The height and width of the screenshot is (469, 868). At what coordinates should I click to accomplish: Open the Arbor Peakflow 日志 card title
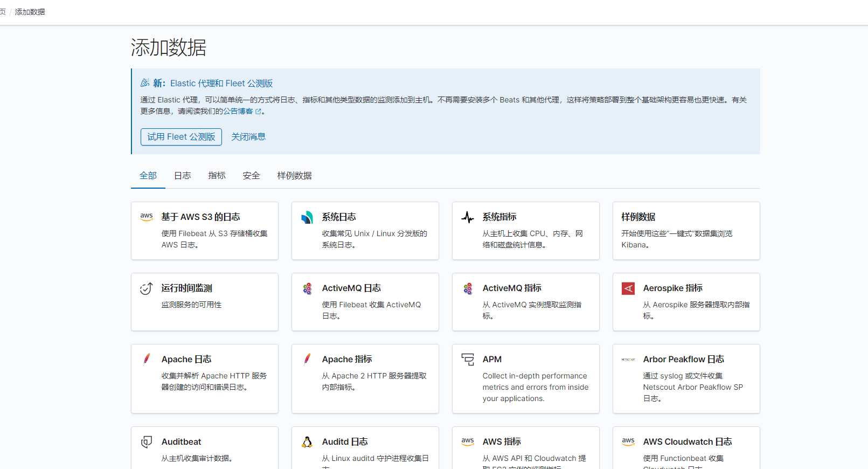click(x=684, y=359)
